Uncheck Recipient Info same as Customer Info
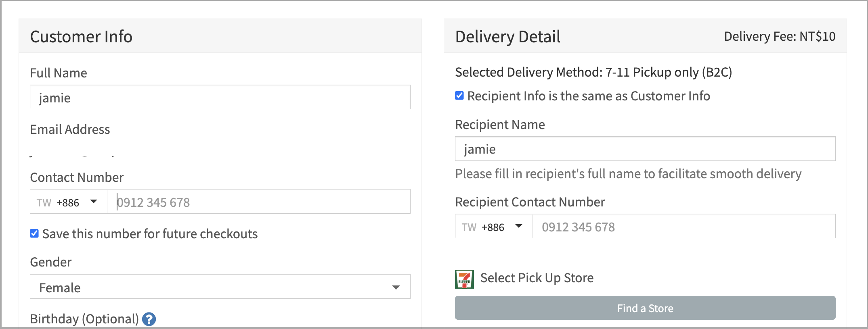The height and width of the screenshot is (329, 868). coord(459,96)
